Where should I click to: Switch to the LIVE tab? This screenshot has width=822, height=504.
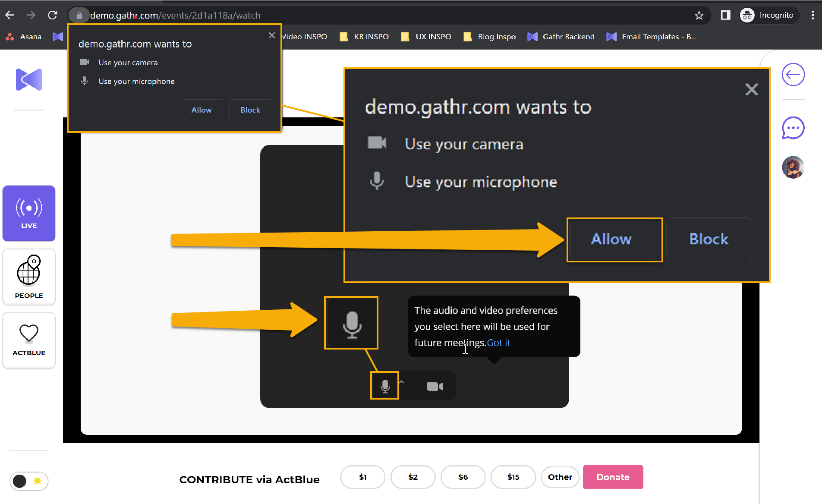pos(29,214)
